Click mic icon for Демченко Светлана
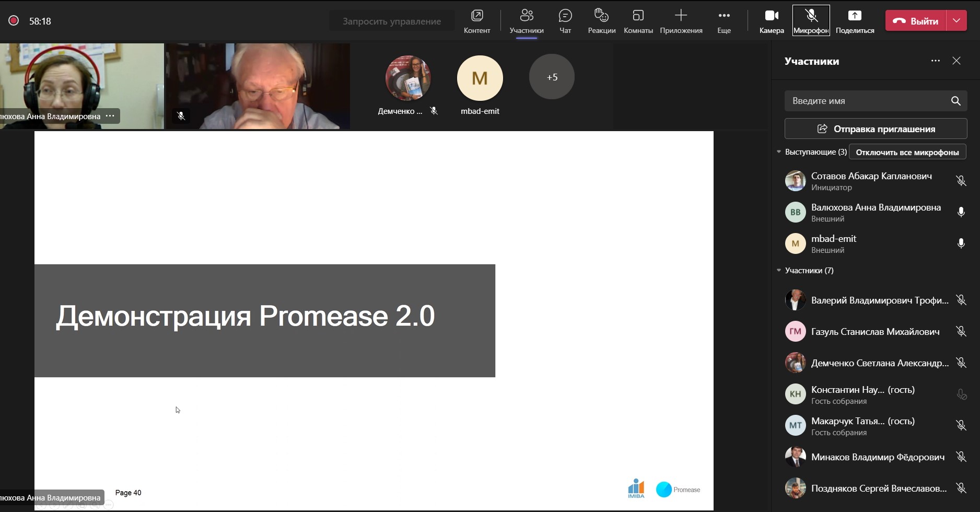Image resolution: width=980 pixels, height=512 pixels. [961, 363]
